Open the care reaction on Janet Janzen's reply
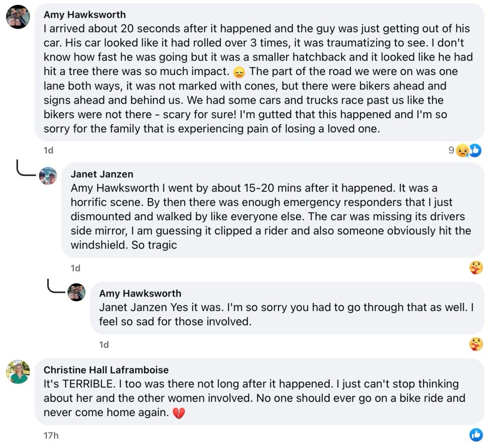Screen dimensions: 495x448 476,268
